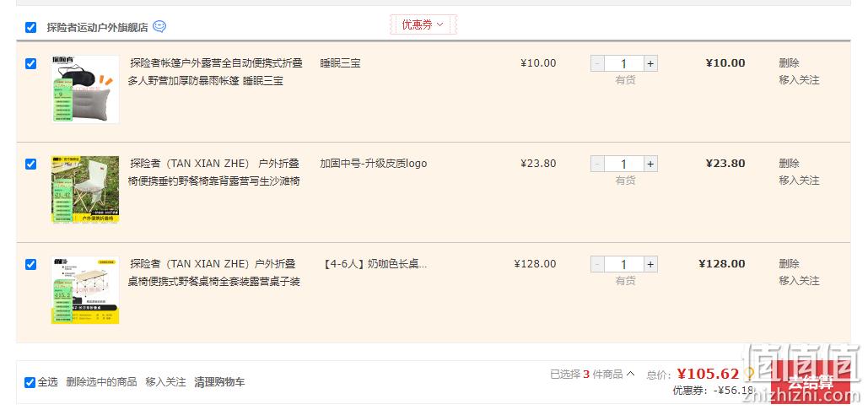The width and height of the screenshot is (868, 410).
Task: Click 清理购物车 to clear the cart
Action: tap(219, 382)
